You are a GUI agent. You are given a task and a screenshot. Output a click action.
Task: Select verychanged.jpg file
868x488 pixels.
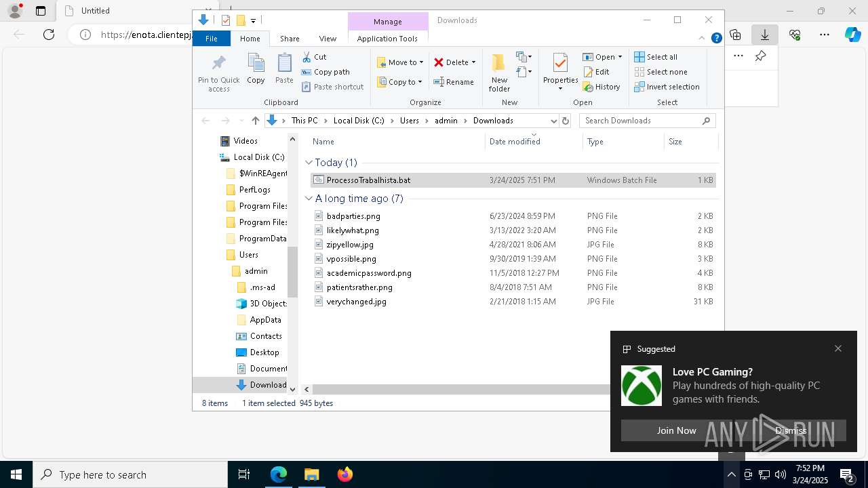pos(513,302)
